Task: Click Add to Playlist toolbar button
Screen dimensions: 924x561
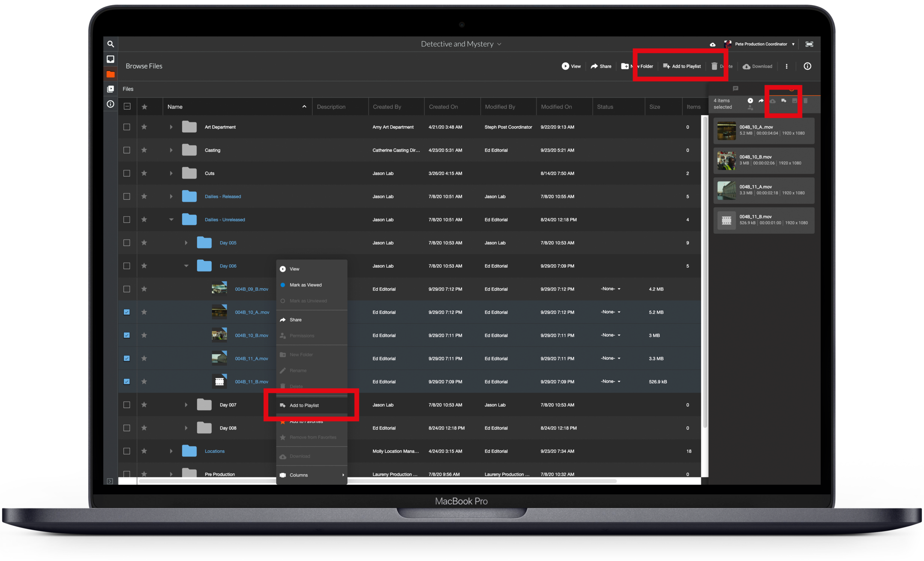Action: coord(682,66)
